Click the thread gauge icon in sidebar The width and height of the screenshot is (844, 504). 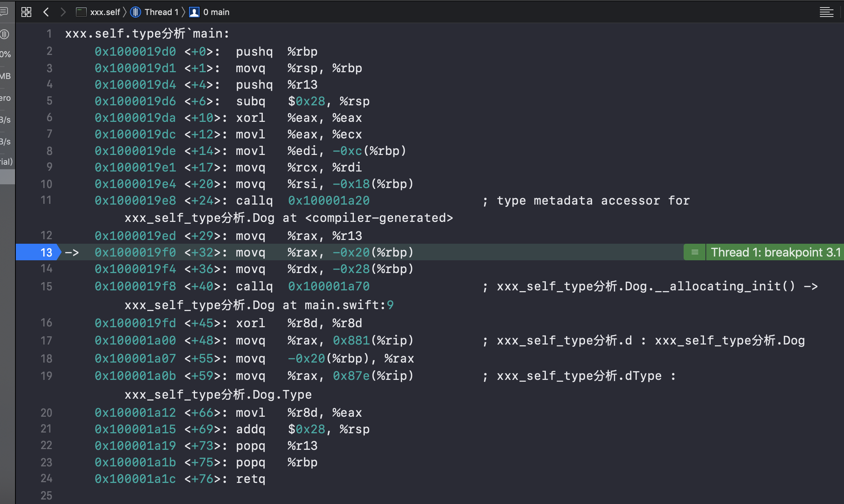coord(5,34)
